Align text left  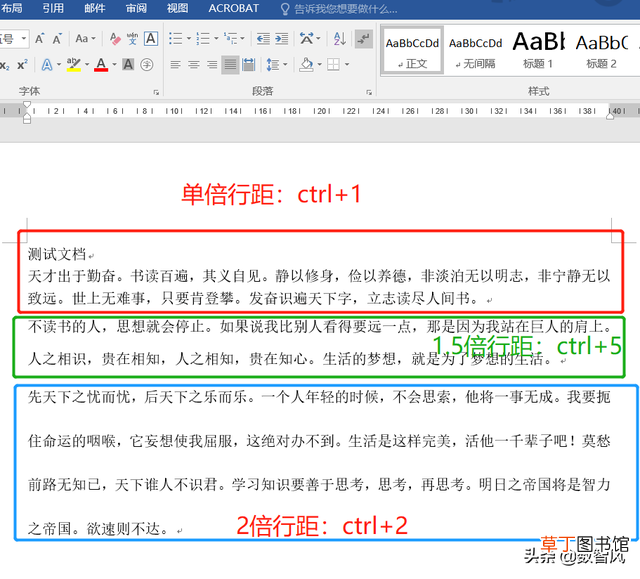point(176,64)
